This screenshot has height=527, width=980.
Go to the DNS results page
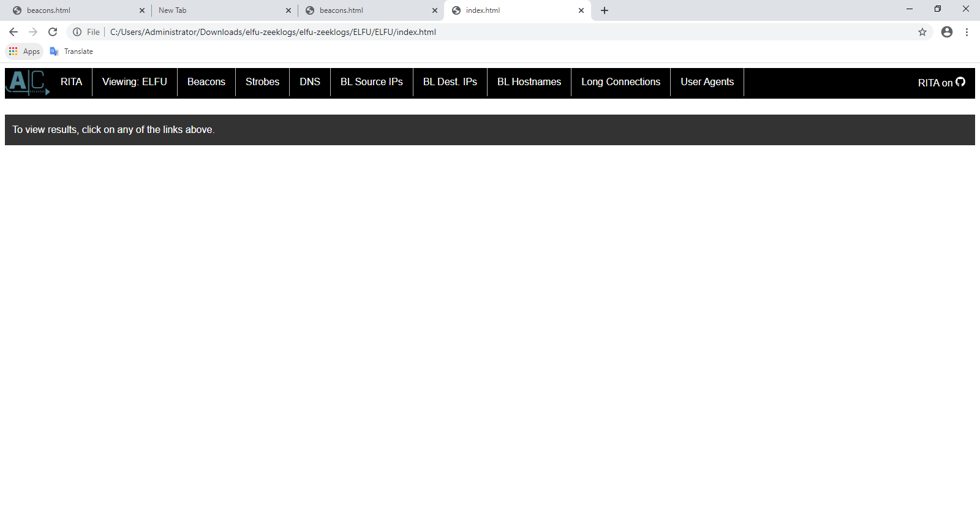click(310, 82)
